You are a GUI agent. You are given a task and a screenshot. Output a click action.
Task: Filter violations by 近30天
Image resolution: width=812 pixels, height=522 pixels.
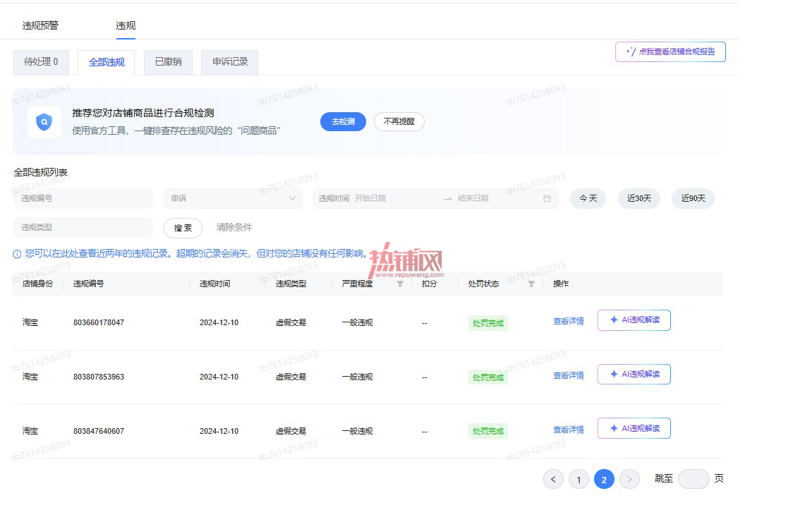[x=639, y=198]
